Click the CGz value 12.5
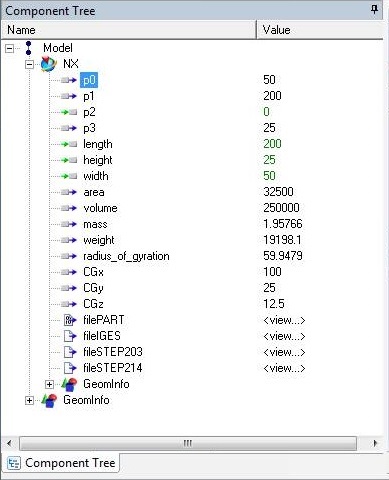389x480 pixels. click(274, 304)
